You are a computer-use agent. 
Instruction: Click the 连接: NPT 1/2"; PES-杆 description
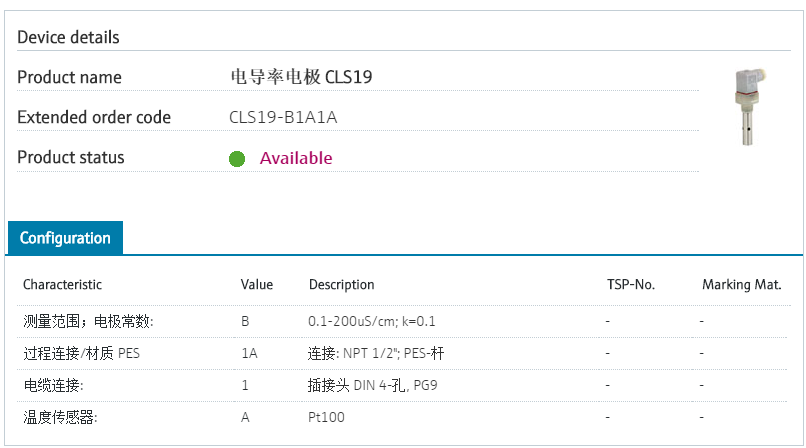tap(376, 353)
